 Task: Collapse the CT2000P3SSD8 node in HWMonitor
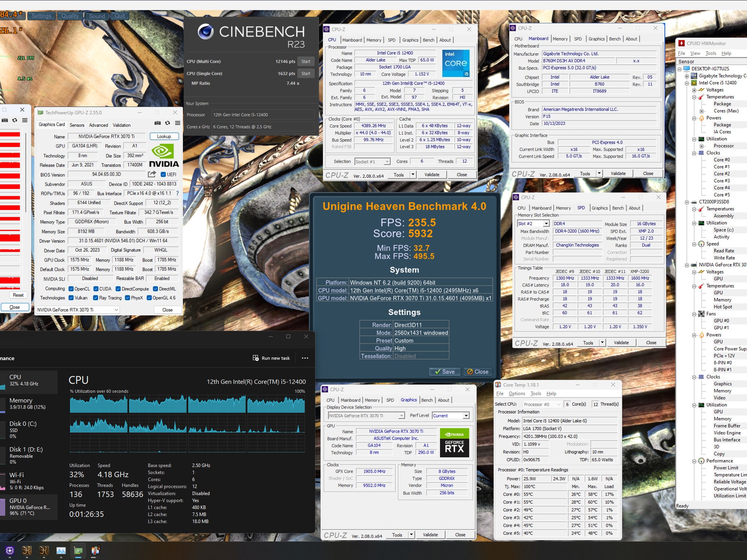coord(687,202)
